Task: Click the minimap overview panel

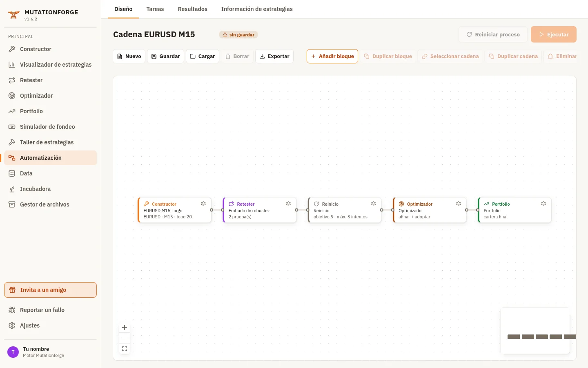Action: coord(535,330)
